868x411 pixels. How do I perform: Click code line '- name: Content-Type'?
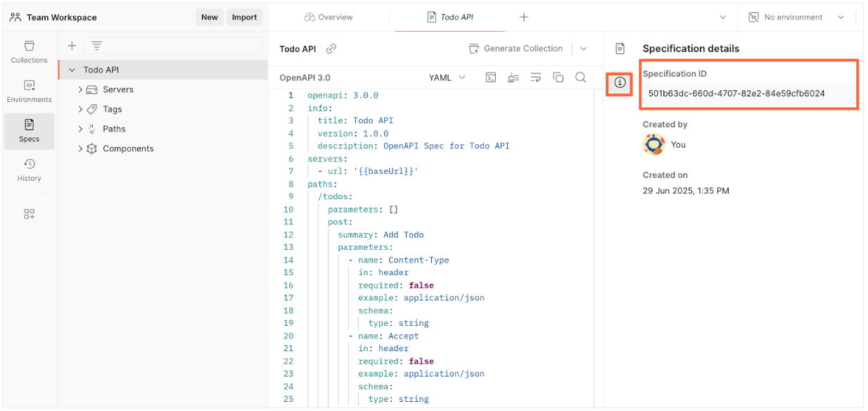tap(398, 260)
